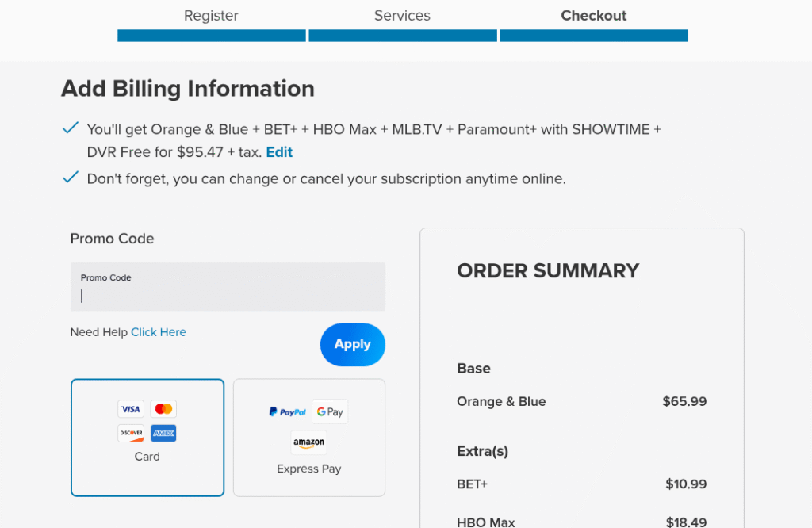812x528 pixels.
Task: Click the Mastercard icon
Action: [163, 408]
